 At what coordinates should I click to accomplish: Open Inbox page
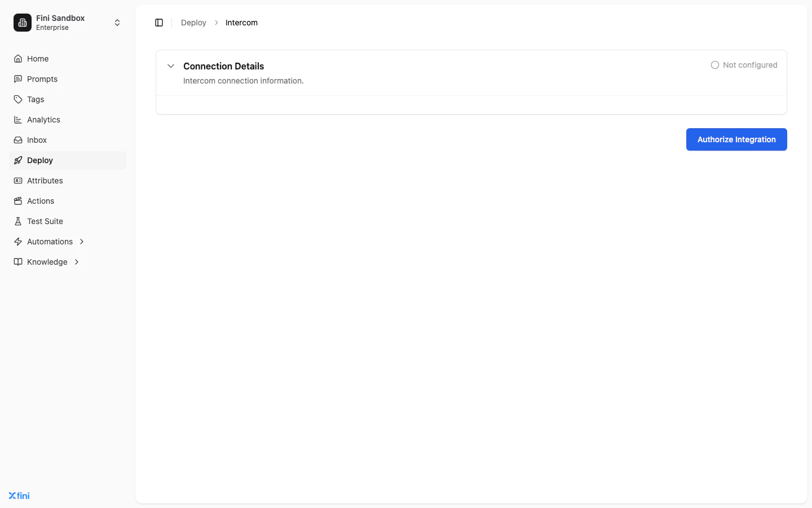pyautogui.click(x=68, y=140)
